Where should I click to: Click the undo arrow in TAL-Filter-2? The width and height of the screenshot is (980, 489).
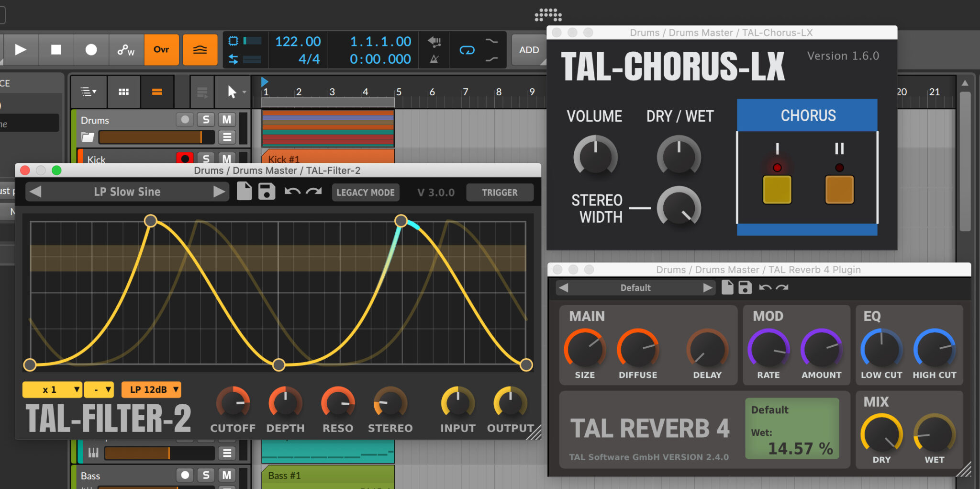pos(293,192)
